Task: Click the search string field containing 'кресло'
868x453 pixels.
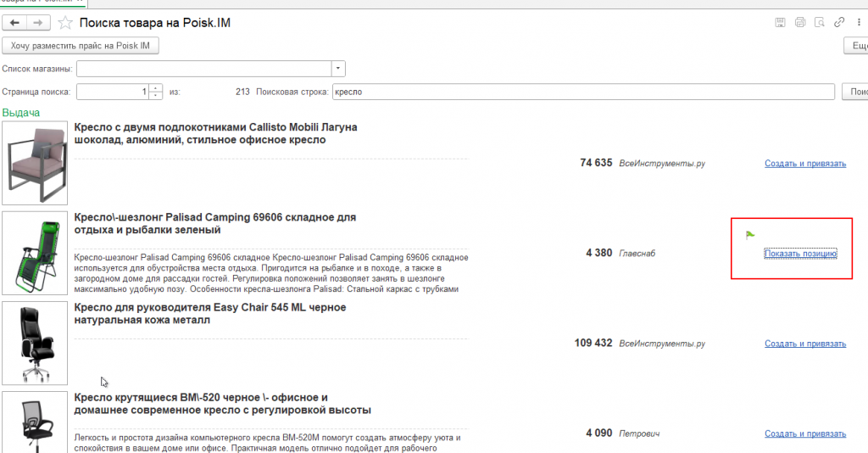Action: (583, 92)
